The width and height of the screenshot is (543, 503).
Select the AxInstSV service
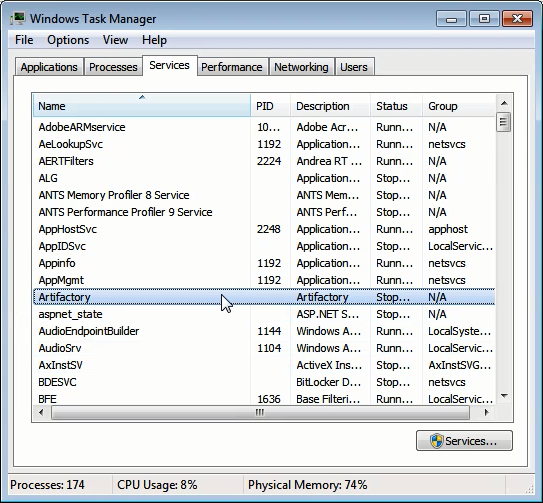pos(264,365)
